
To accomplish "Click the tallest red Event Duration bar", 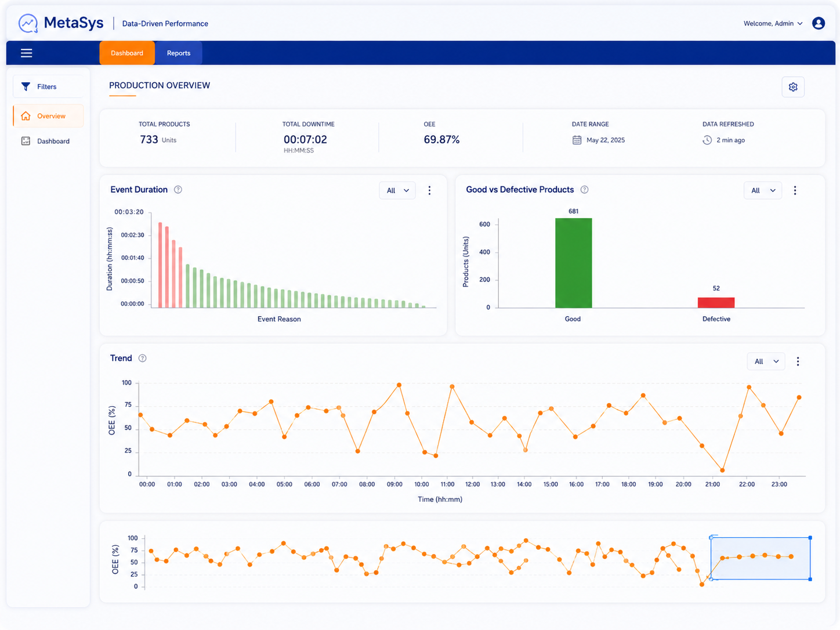I will point(160,265).
